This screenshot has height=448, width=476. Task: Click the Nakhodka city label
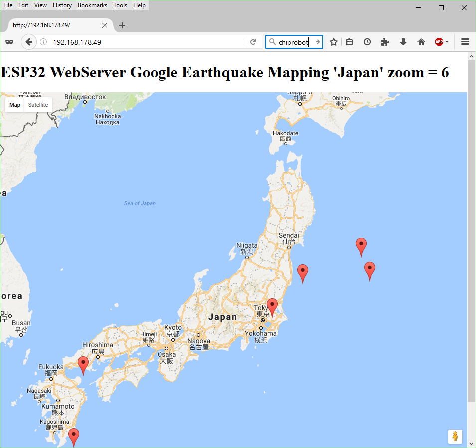(108, 119)
